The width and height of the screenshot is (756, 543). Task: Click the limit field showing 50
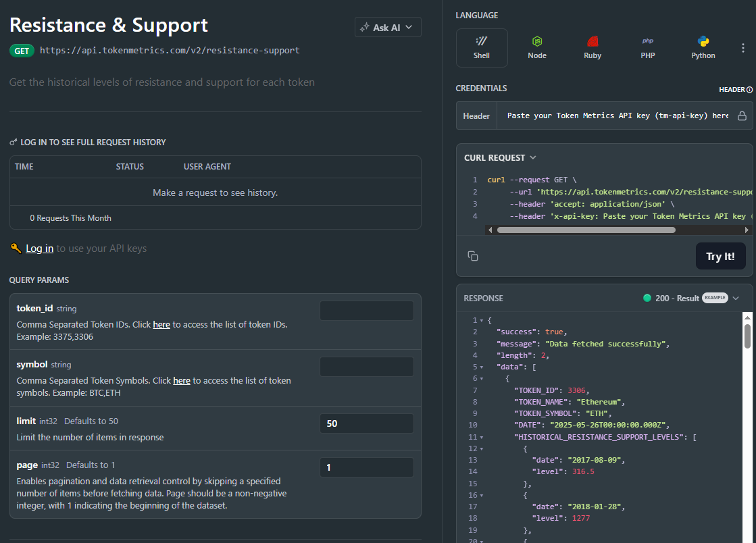[366, 423]
